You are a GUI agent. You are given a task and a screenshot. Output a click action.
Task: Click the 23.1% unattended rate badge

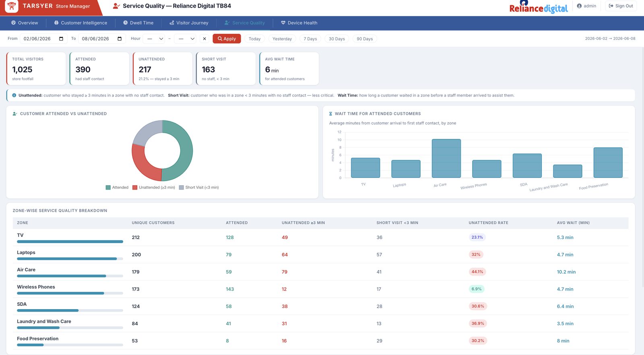(x=477, y=237)
